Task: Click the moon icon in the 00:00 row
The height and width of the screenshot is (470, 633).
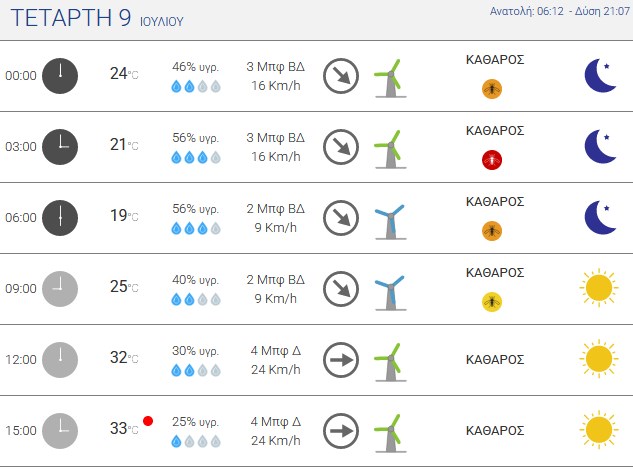Action: pos(600,76)
